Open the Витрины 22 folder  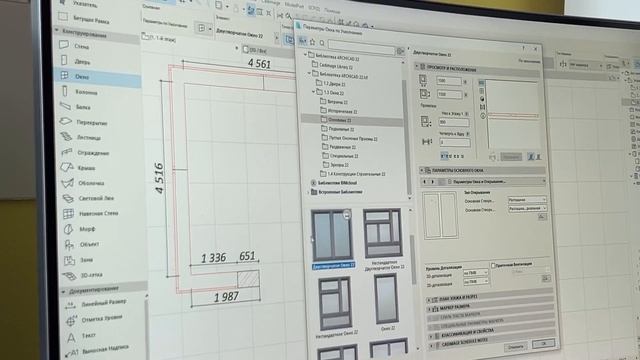(334, 102)
